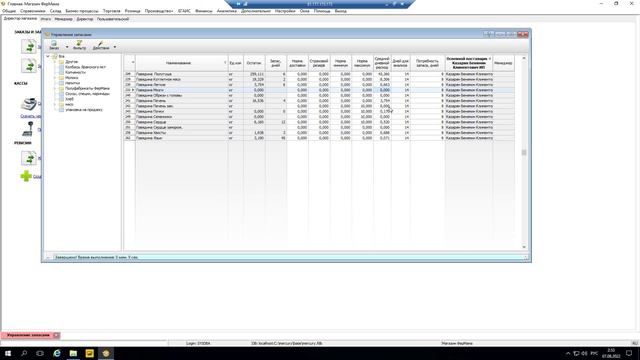
Task: Click the language indicator in system tray
Action: point(594,353)
